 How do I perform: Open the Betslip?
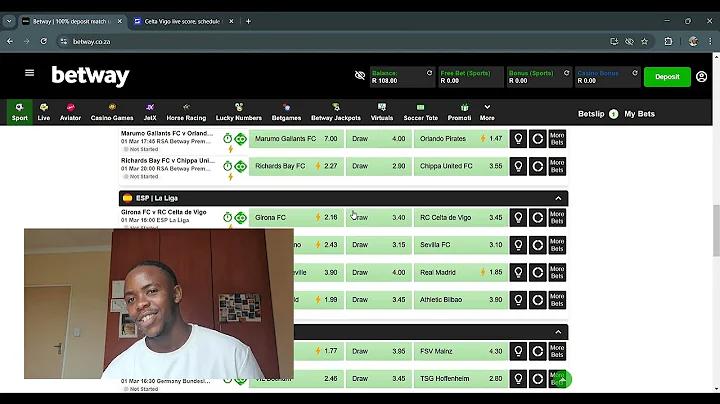point(597,114)
